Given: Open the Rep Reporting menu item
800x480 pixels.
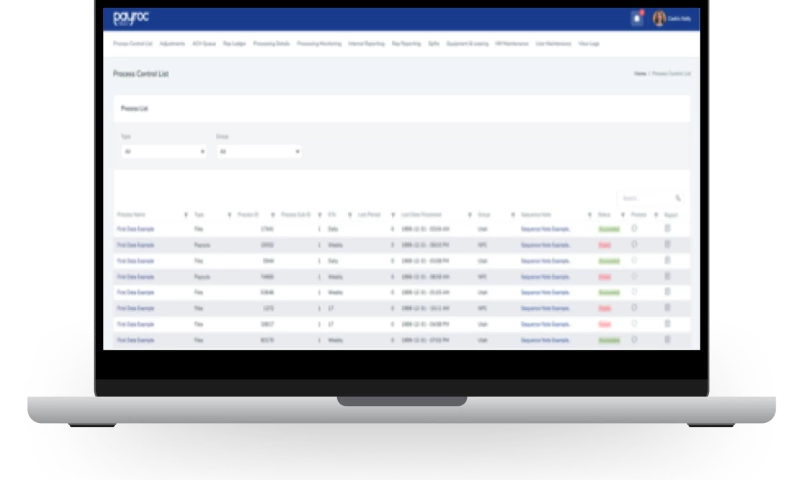Looking at the screenshot, I should coord(406,44).
